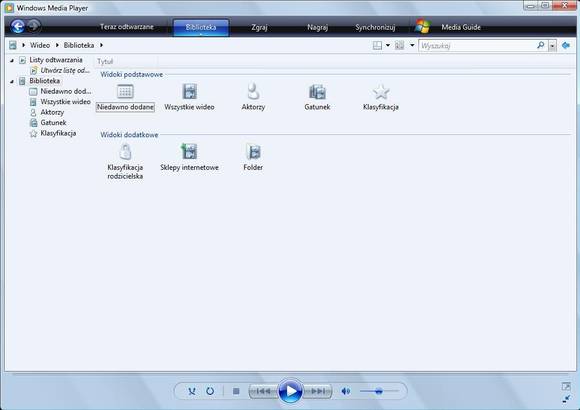Expand the arrow before Wideo breadcrumb
This screenshot has height=410, width=580.
click(24, 45)
